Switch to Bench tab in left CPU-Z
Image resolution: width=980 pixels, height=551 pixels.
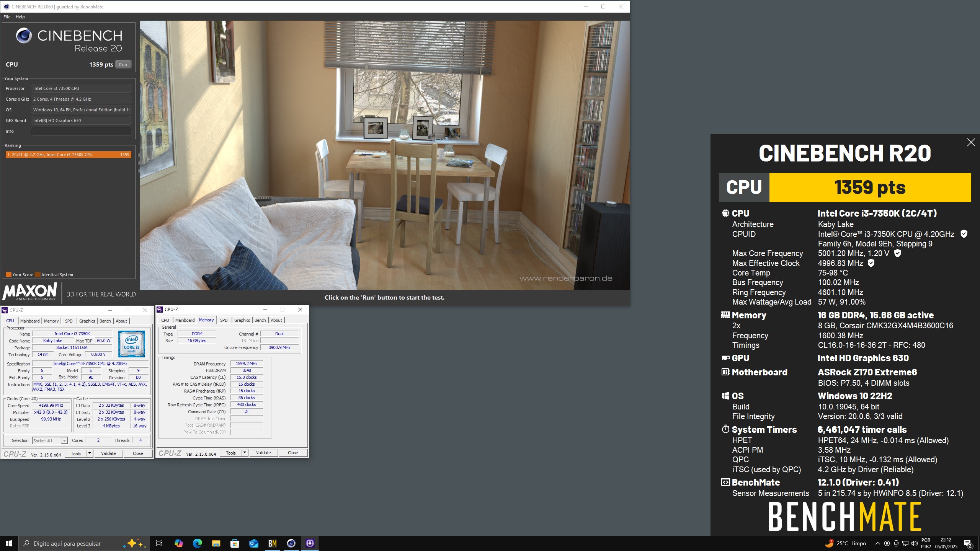click(105, 321)
